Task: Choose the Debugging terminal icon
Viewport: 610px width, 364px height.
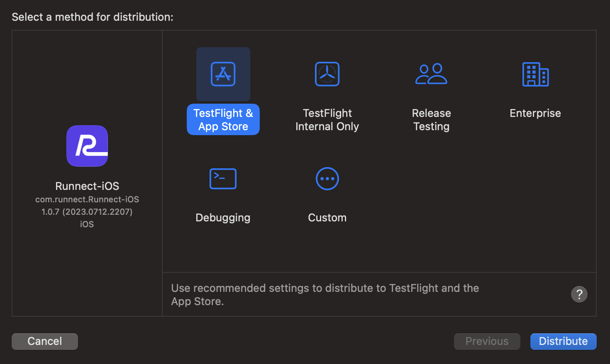Action: point(223,179)
